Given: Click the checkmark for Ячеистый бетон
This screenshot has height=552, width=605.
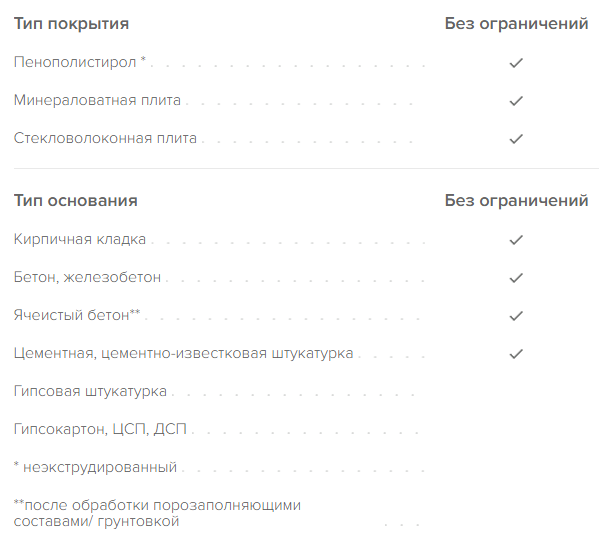Looking at the screenshot, I should 516,316.
